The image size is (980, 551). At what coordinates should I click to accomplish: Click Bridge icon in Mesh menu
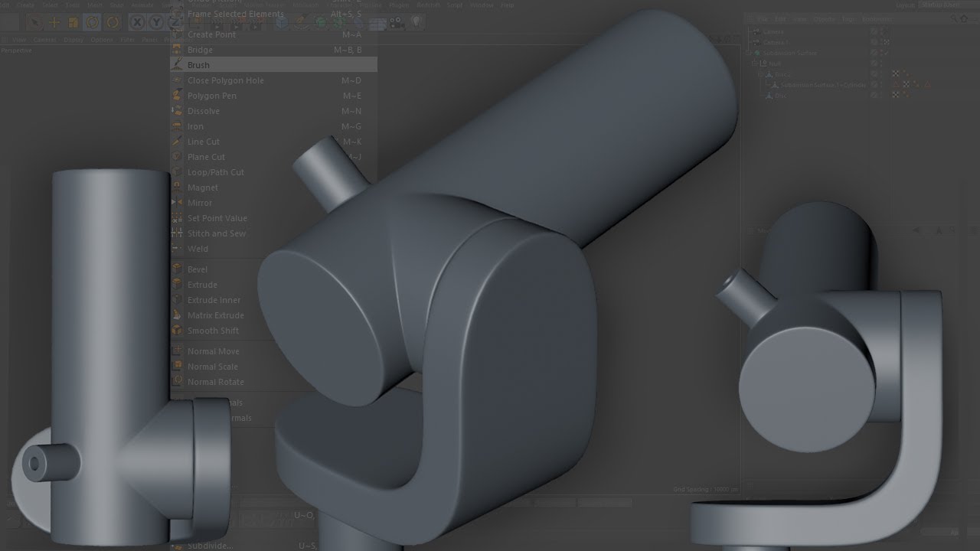click(x=177, y=50)
